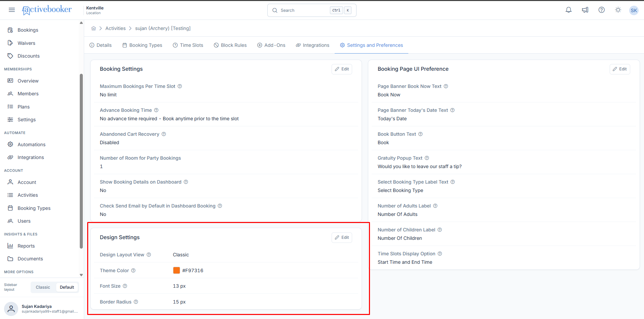Open the Sujan Kadariya profile card
Screen dimensions: 644x319
click(x=42, y=309)
